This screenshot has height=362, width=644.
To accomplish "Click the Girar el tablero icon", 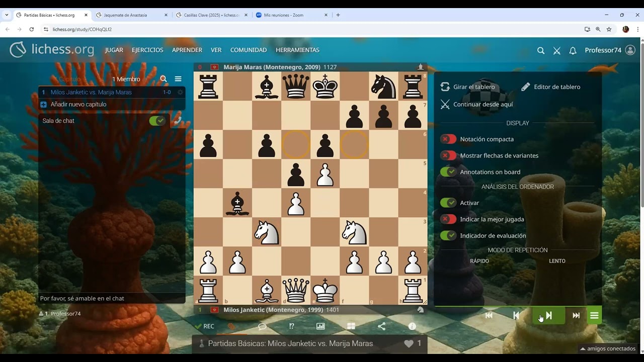I will (x=445, y=87).
